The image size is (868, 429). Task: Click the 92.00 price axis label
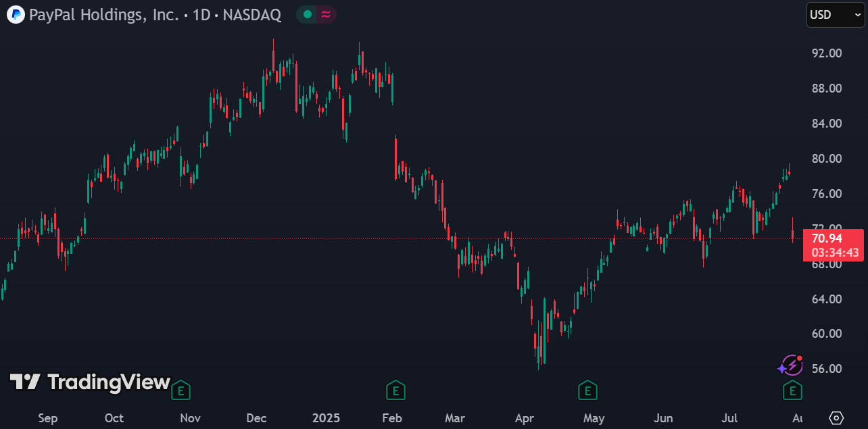pos(825,53)
